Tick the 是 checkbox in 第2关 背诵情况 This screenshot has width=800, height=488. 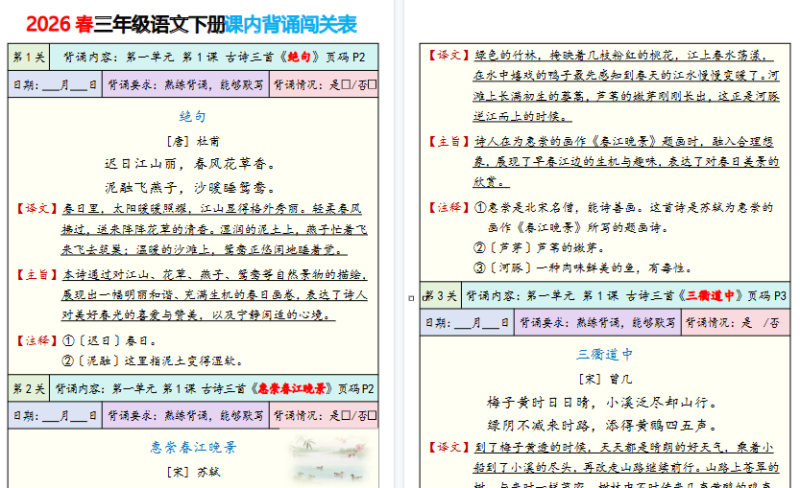[346, 416]
